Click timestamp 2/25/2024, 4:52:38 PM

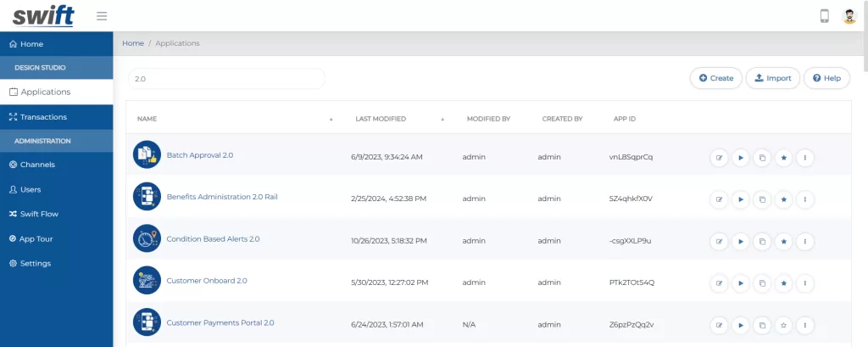(x=388, y=199)
